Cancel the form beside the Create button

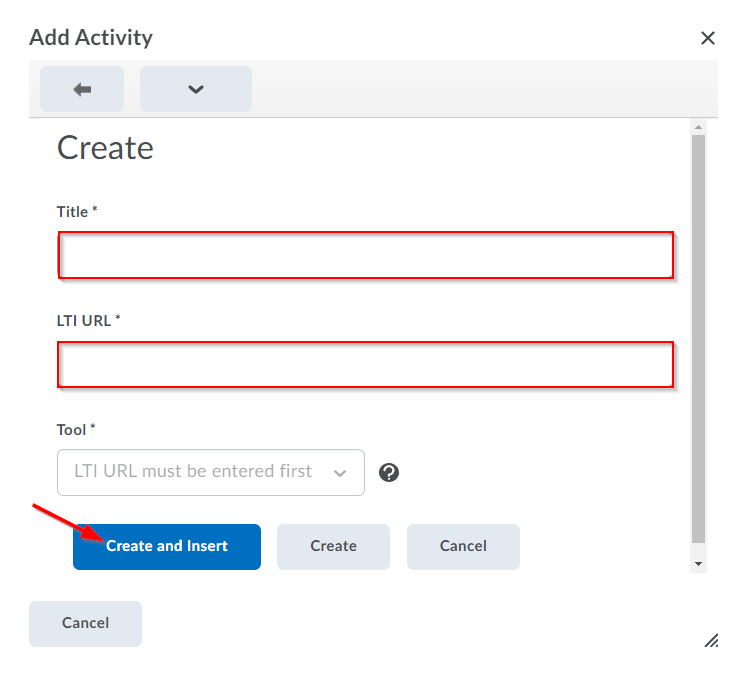click(463, 546)
